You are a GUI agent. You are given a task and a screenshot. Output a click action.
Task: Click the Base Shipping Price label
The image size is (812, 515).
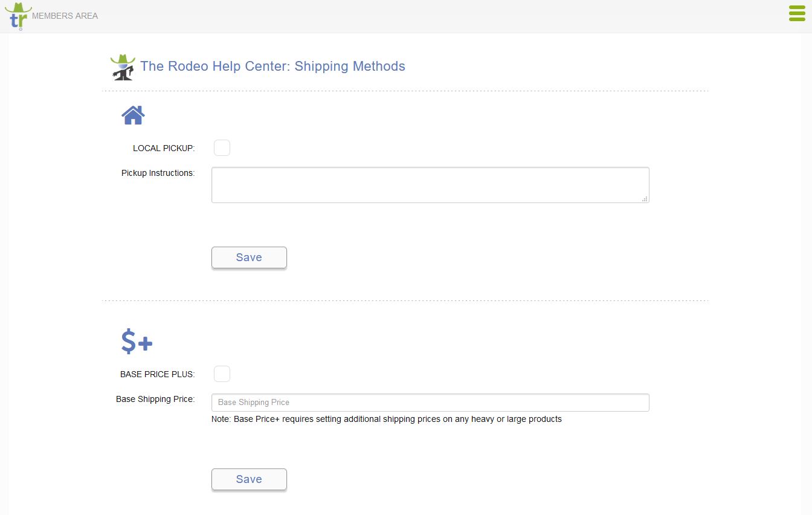[x=155, y=399]
